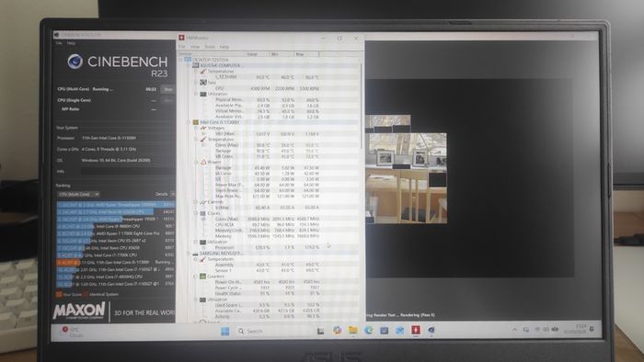This screenshot has width=644, height=362.
Task: Collapse the SAMSUNG drive node
Action: tap(189, 254)
